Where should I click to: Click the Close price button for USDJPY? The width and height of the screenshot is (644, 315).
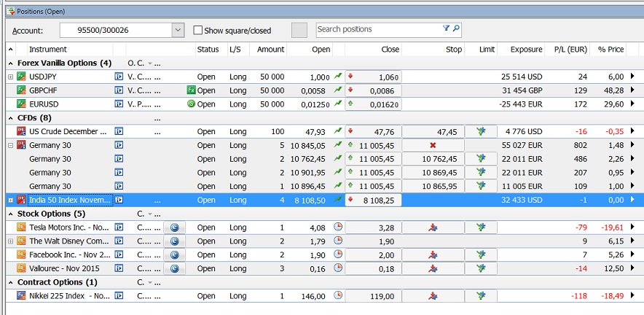(x=373, y=77)
